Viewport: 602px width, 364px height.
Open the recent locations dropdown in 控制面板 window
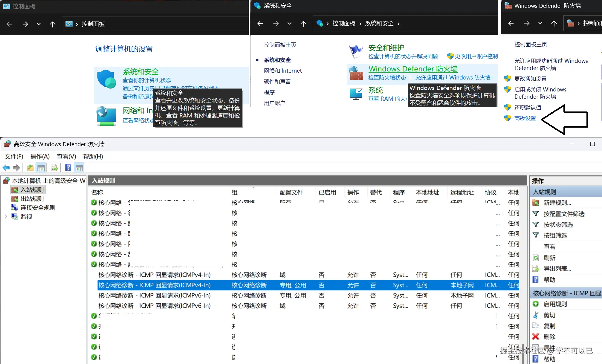pyautogui.click(x=39, y=24)
